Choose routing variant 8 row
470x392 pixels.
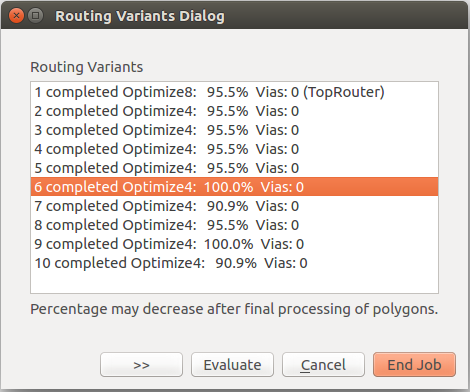coord(234,225)
